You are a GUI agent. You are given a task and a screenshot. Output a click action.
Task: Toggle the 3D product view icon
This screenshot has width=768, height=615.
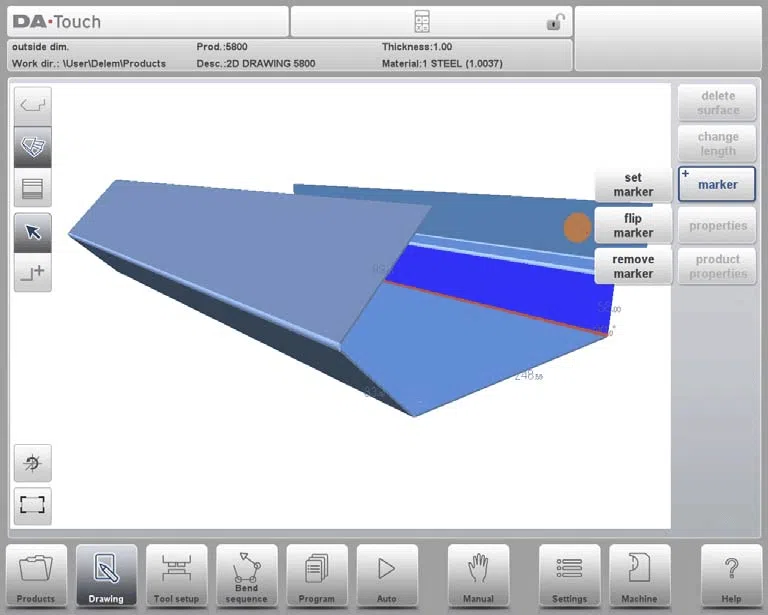33,147
